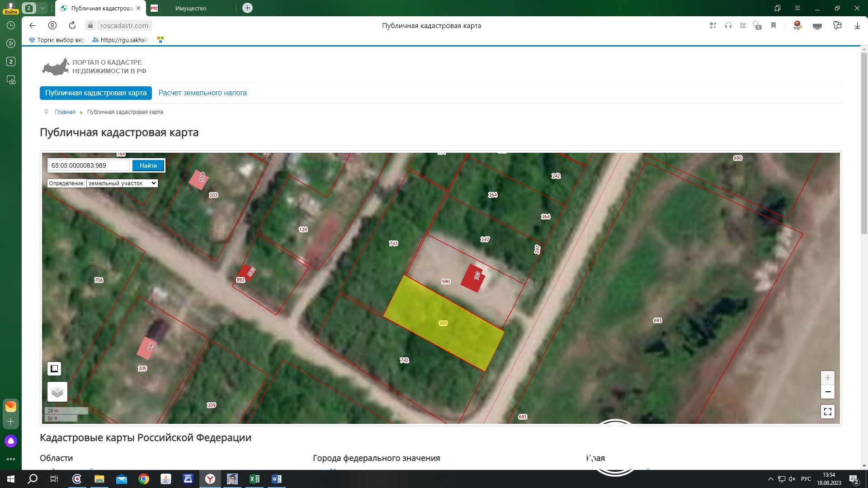Zoom out on the map
The image size is (868, 488).
[x=827, y=392]
